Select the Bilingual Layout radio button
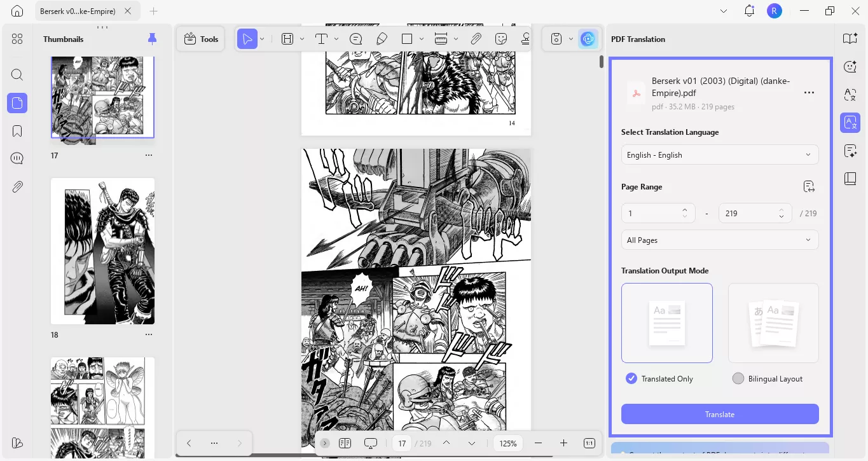868x461 pixels. coord(738,378)
